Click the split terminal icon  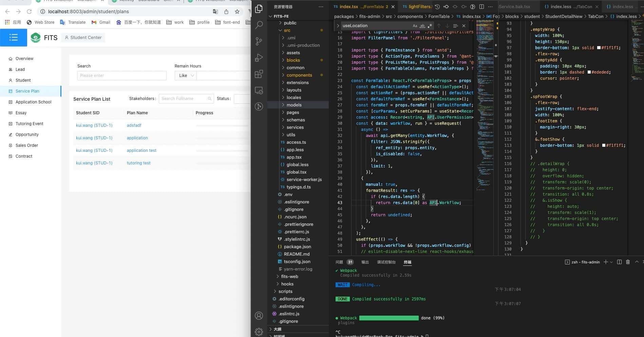click(x=619, y=262)
